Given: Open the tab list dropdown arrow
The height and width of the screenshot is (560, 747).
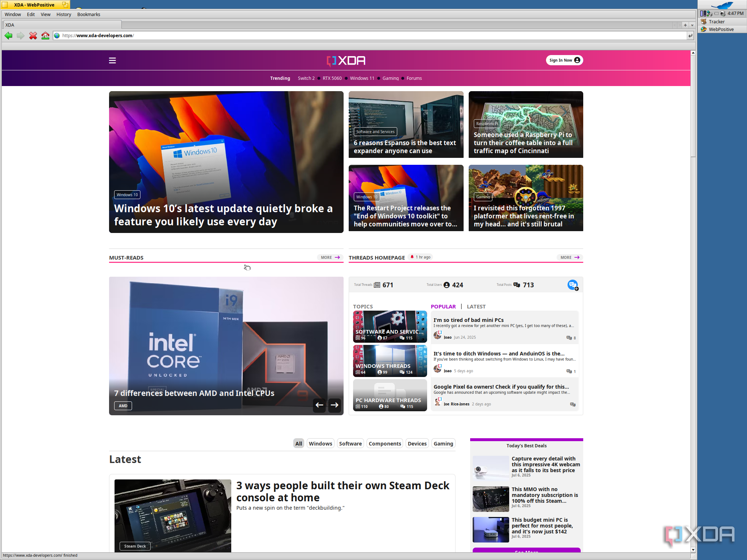Looking at the screenshot, I should (x=692, y=25).
